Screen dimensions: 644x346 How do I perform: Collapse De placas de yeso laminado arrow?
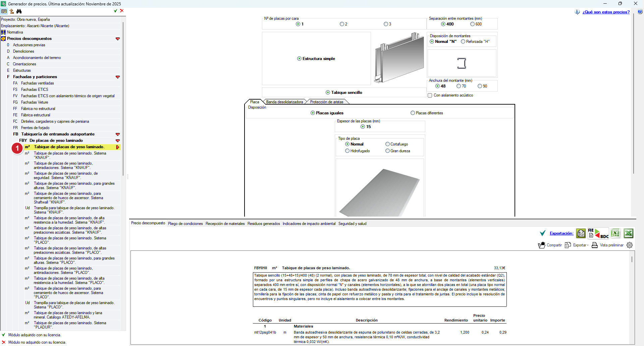click(118, 141)
